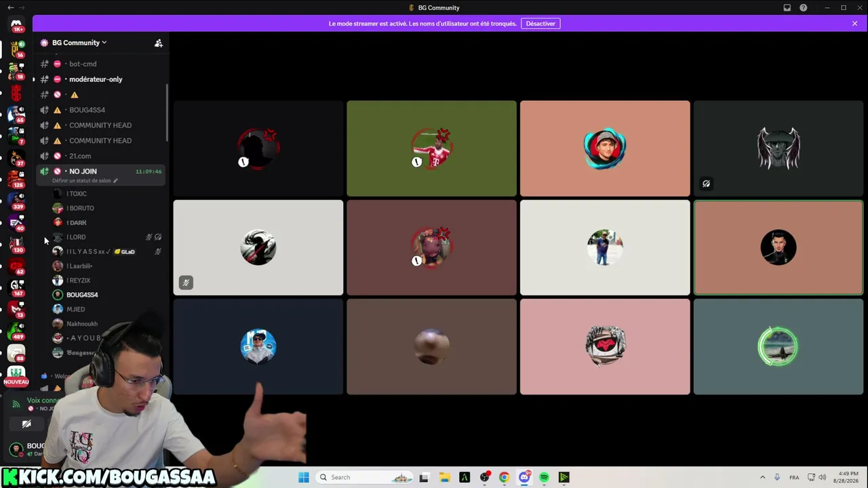This screenshot has height=488, width=868.
Task: Click the speaking participant tile with green border
Action: coord(778,247)
